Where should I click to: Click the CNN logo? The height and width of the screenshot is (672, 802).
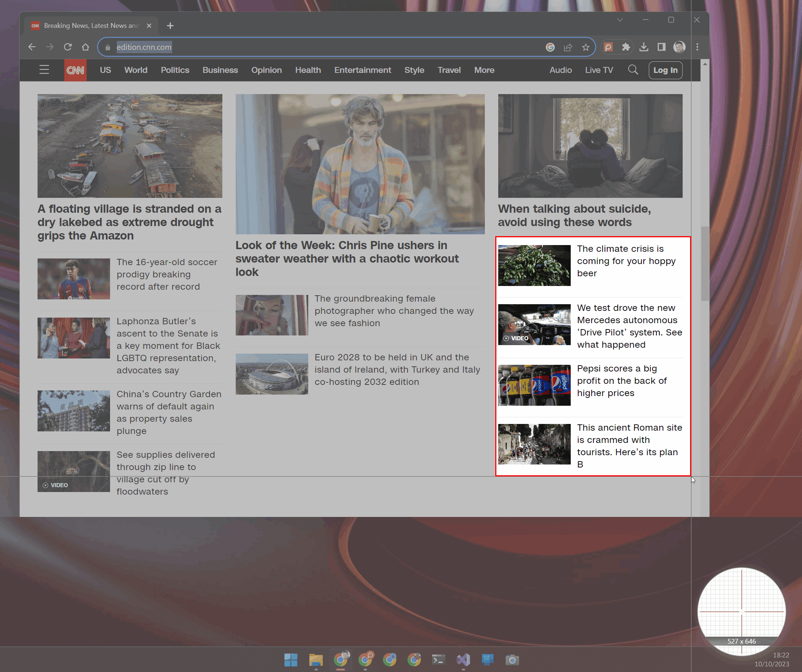[75, 70]
